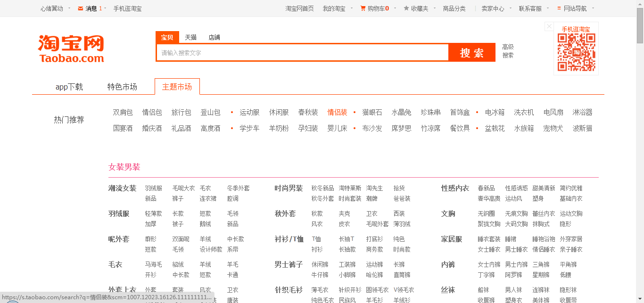Viewport: 644px width, 303px height.
Task: Go to 淘宝网首页
Action: tap(299, 8)
